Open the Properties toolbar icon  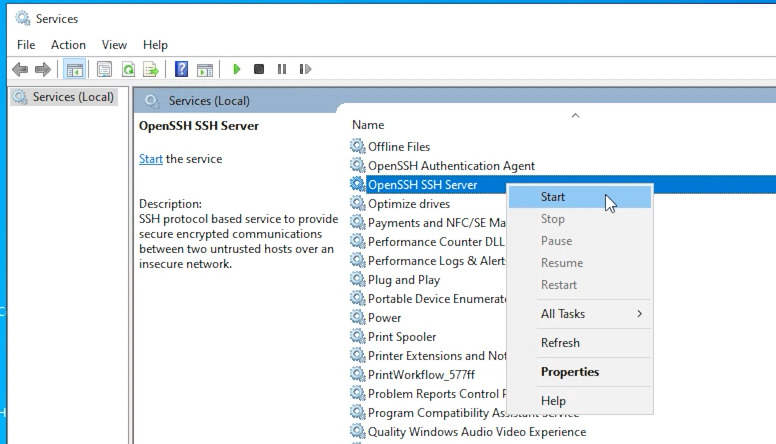(x=104, y=69)
